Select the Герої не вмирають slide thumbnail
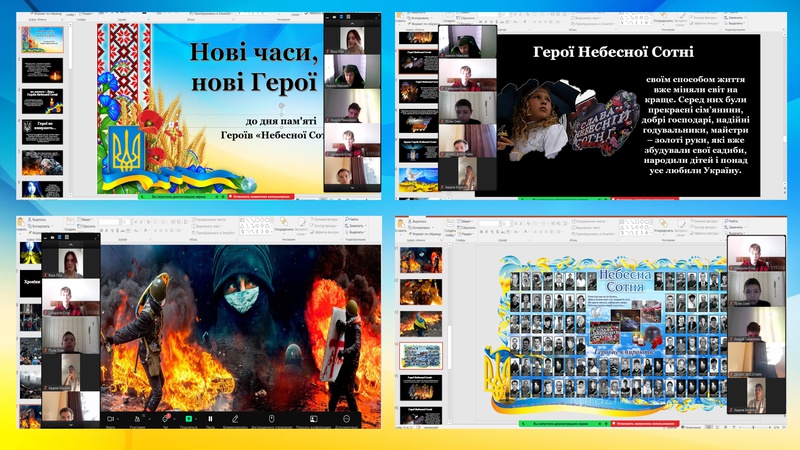The height and width of the screenshot is (450, 800). coord(42,132)
